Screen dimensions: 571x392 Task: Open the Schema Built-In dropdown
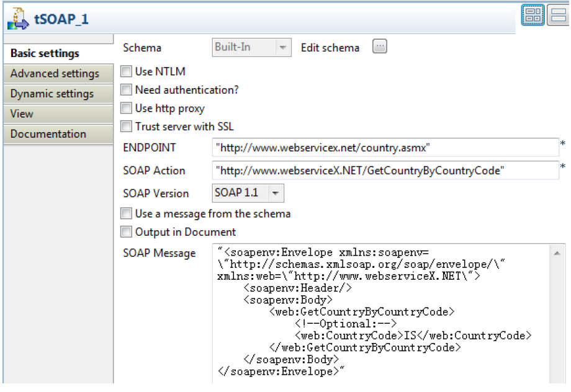251,47
